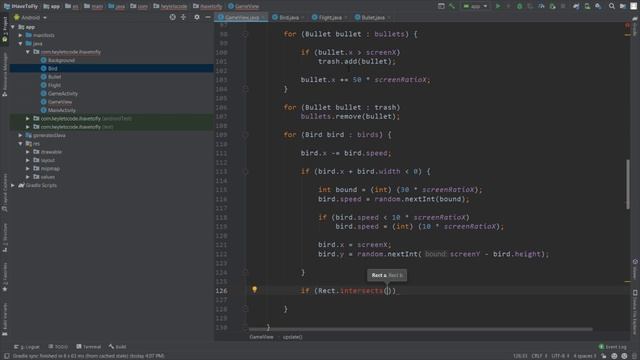
Task: Select the Background class in project tree
Action: tap(61, 60)
